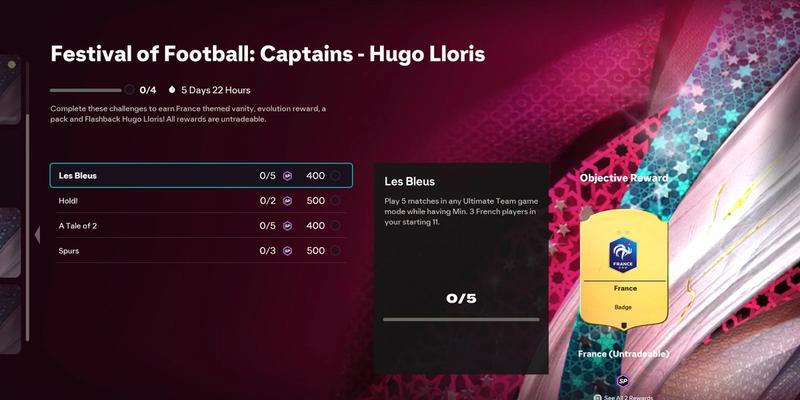Select the A Tale of 2 objective row
The height and width of the screenshot is (400, 800).
201,226
